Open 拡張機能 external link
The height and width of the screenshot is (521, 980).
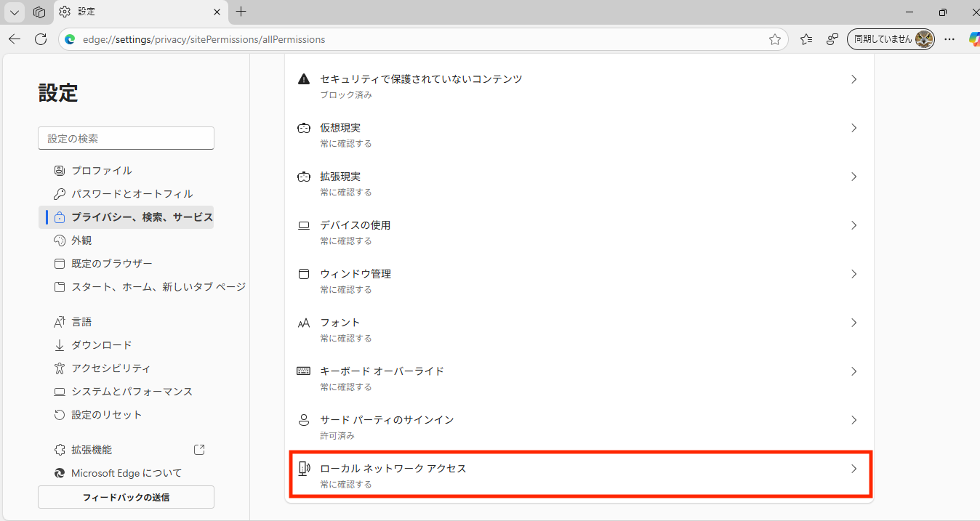tap(199, 450)
